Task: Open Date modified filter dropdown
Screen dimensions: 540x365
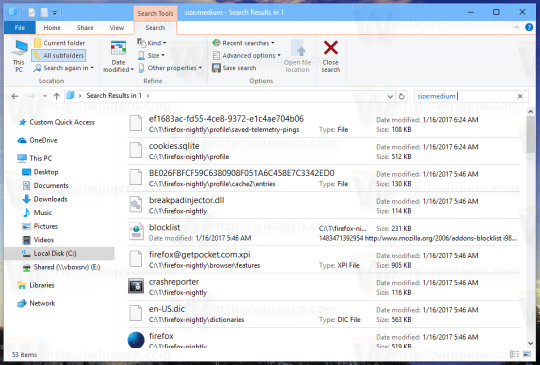Action: [118, 56]
